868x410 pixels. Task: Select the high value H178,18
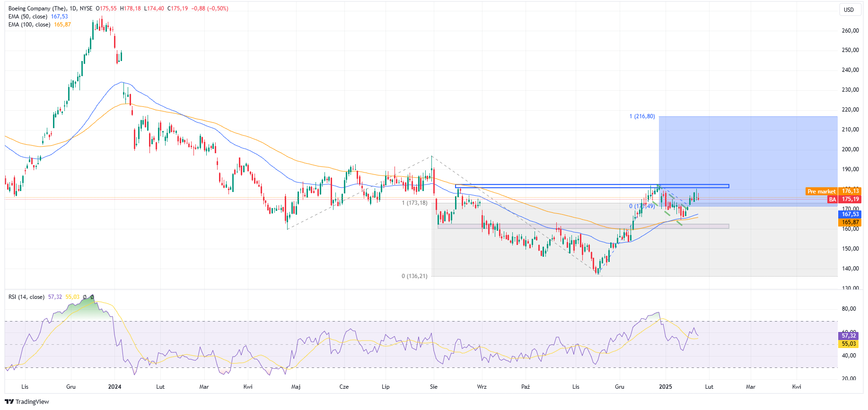point(131,9)
